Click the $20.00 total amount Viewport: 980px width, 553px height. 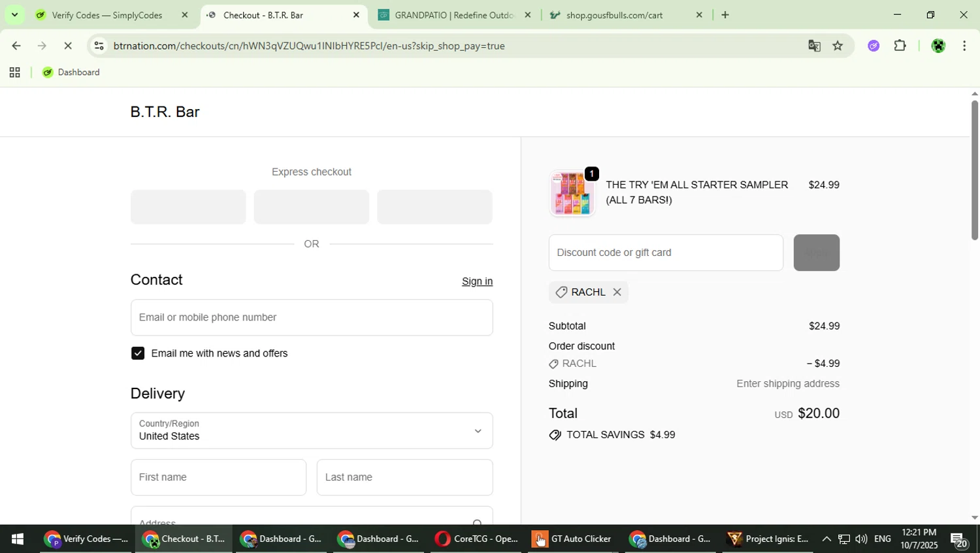tap(819, 413)
